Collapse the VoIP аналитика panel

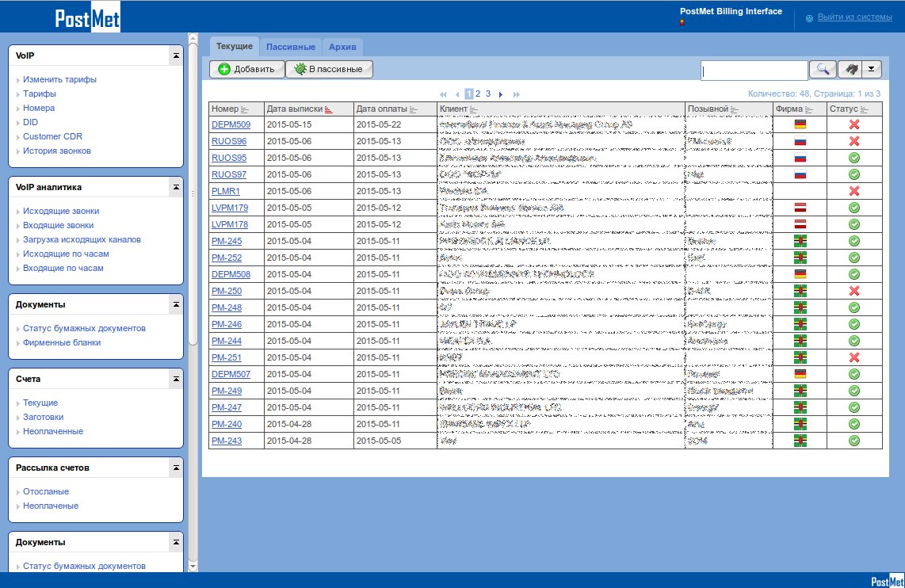(x=176, y=187)
